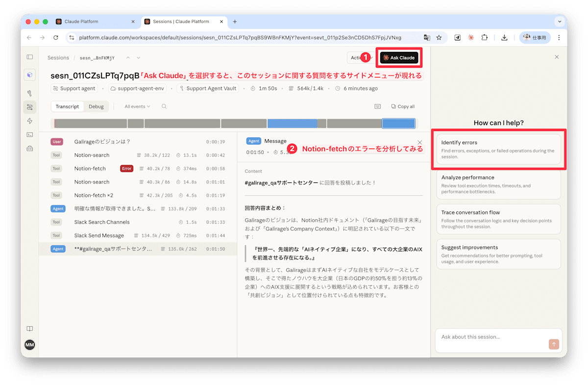Switch to the Debug tab
The image size is (588, 385).
coord(96,106)
